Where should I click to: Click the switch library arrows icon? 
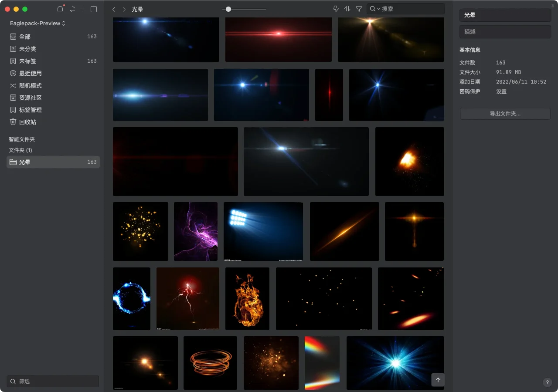(72, 9)
